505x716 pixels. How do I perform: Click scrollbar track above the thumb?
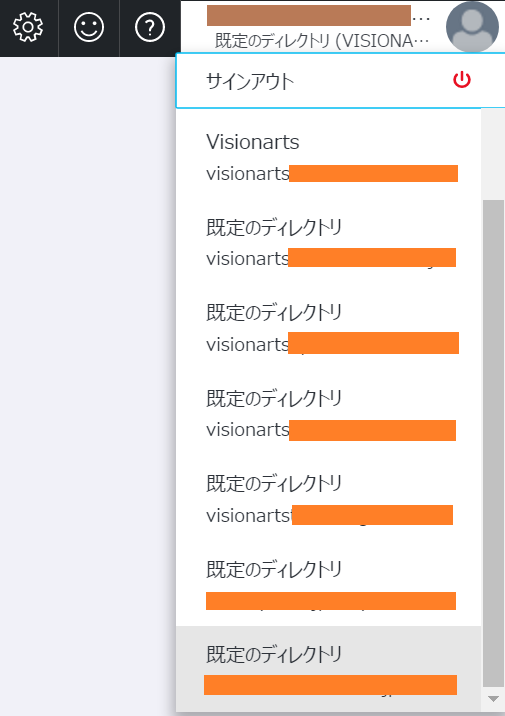click(493, 154)
